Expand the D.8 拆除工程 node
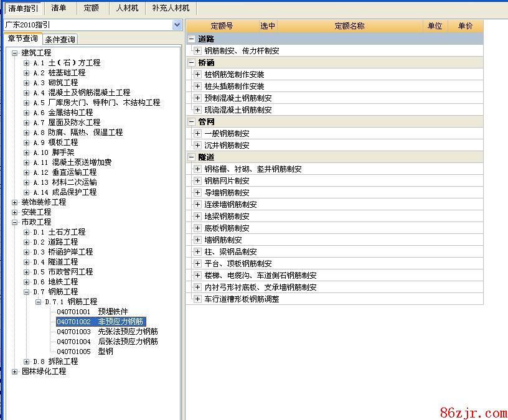This screenshot has width=508, height=420. 27,362
